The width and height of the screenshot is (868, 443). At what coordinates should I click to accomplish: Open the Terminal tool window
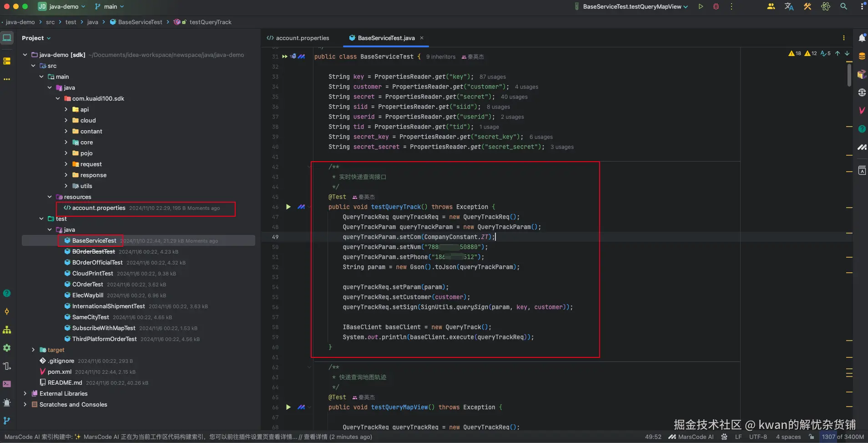coord(7,384)
